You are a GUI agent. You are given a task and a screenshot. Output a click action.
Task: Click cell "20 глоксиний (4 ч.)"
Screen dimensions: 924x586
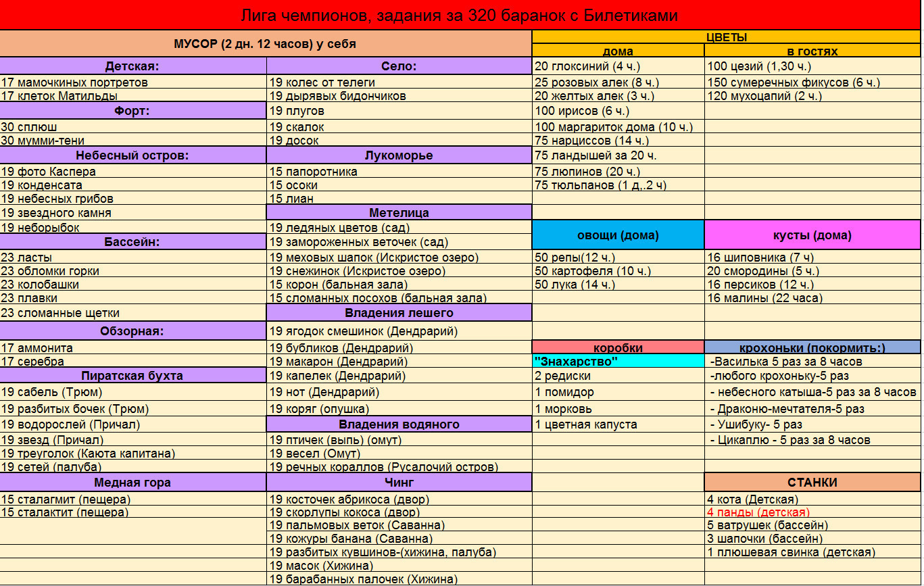(x=618, y=66)
